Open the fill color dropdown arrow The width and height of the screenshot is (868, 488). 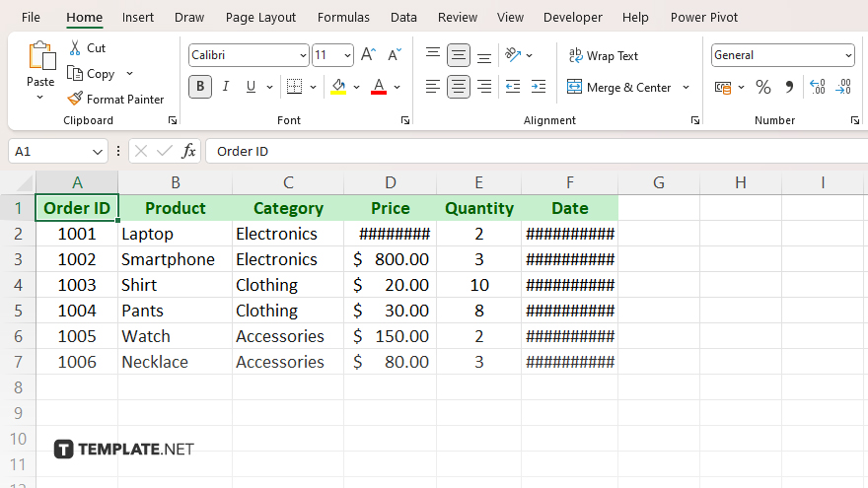click(x=356, y=87)
